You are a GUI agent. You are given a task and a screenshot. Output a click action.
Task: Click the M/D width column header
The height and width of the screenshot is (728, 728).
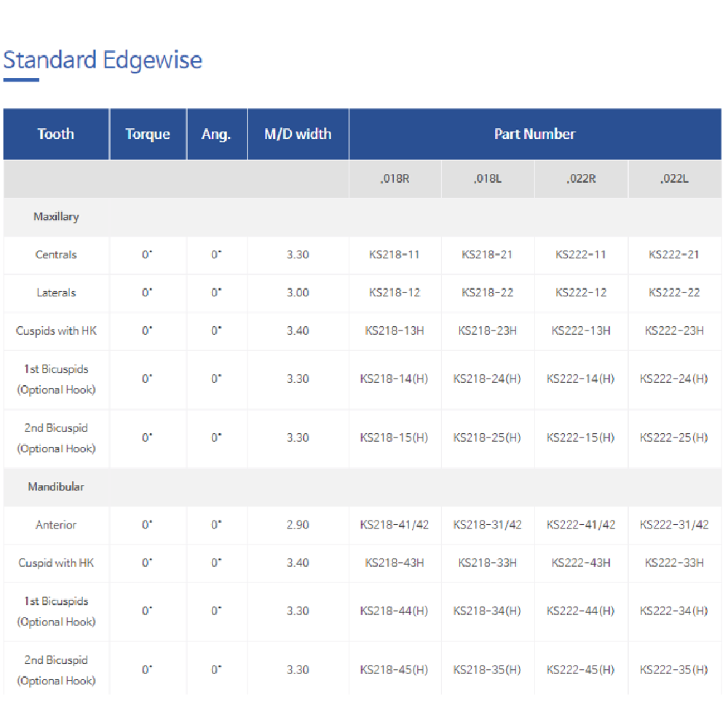(x=298, y=134)
